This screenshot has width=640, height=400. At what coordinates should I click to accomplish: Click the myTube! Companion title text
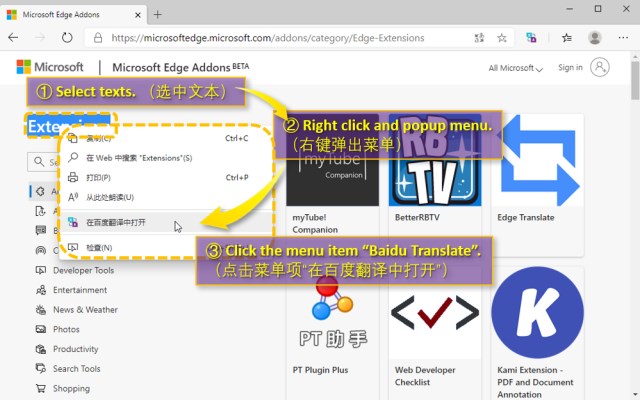[315, 223]
